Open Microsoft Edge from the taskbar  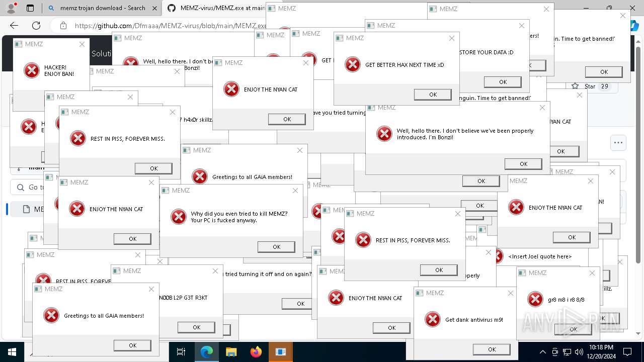coord(207,352)
